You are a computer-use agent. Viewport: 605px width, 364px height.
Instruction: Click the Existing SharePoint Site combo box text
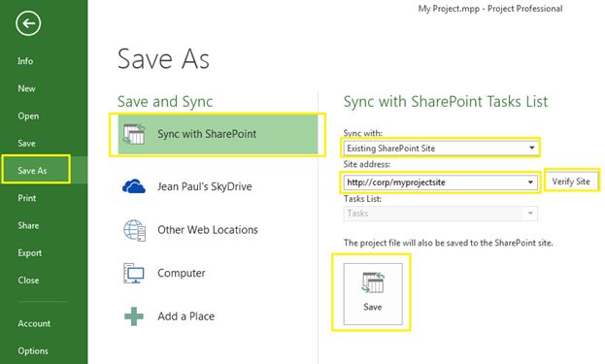390,149
